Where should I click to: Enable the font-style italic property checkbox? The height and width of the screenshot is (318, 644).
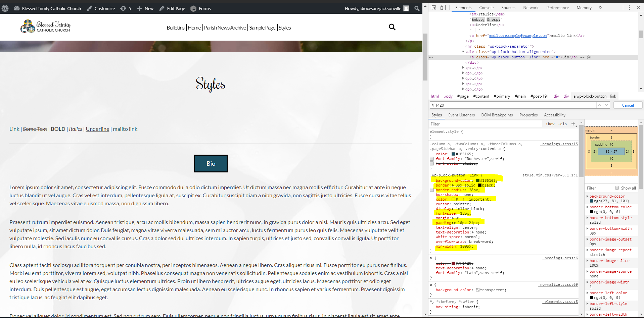432,163
